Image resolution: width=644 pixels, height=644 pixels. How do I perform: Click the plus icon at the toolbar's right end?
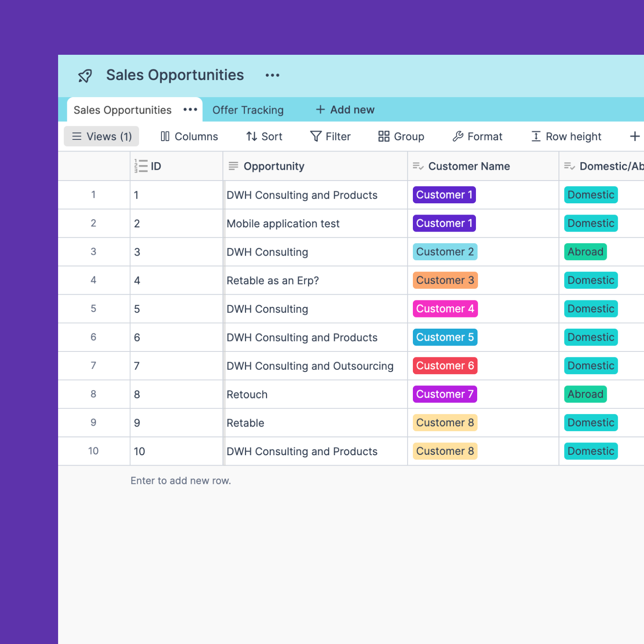click(635, 136)
